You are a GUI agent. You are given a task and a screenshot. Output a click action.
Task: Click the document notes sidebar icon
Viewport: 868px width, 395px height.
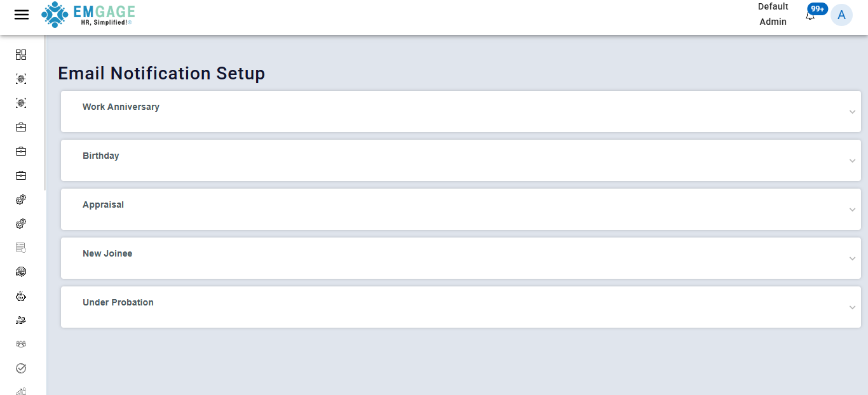point(20,247)
